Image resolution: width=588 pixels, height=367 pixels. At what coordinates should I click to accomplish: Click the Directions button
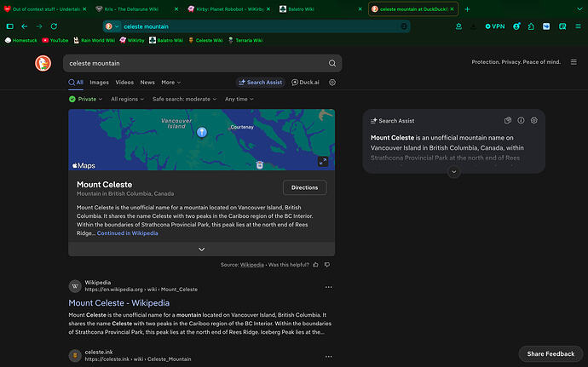pyautogui.click(x=304, y=187)
